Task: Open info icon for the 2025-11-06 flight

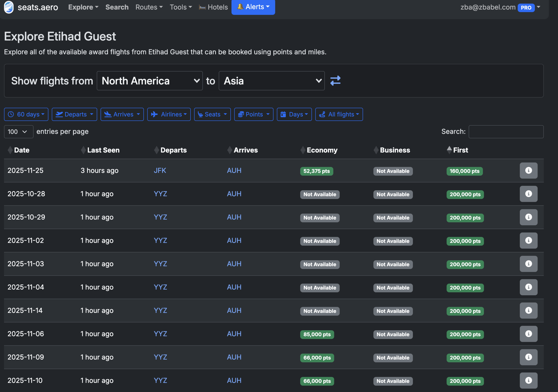Action: 528,334
